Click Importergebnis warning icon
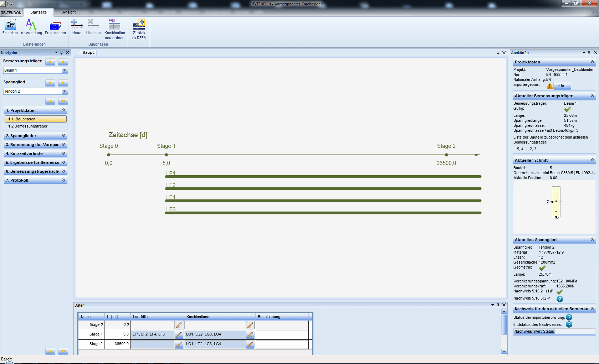Viewport: 599px width, 364px height. tap(550, 86)
